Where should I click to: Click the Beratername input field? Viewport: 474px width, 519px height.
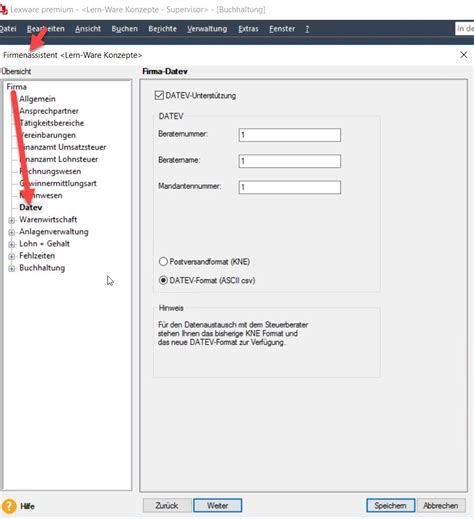290,161
